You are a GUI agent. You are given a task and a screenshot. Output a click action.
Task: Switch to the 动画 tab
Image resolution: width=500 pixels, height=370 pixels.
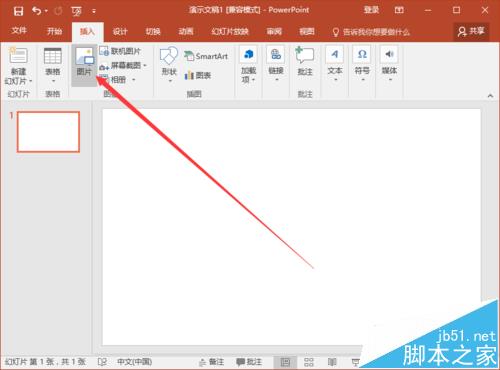(x=186, y=31)
